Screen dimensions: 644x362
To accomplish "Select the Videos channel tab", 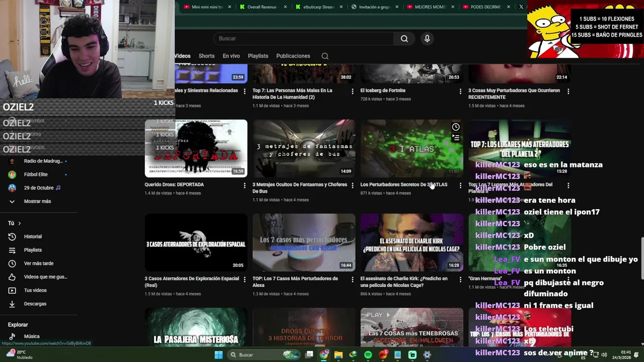I will pyautogui.click(x=182, y=56).
